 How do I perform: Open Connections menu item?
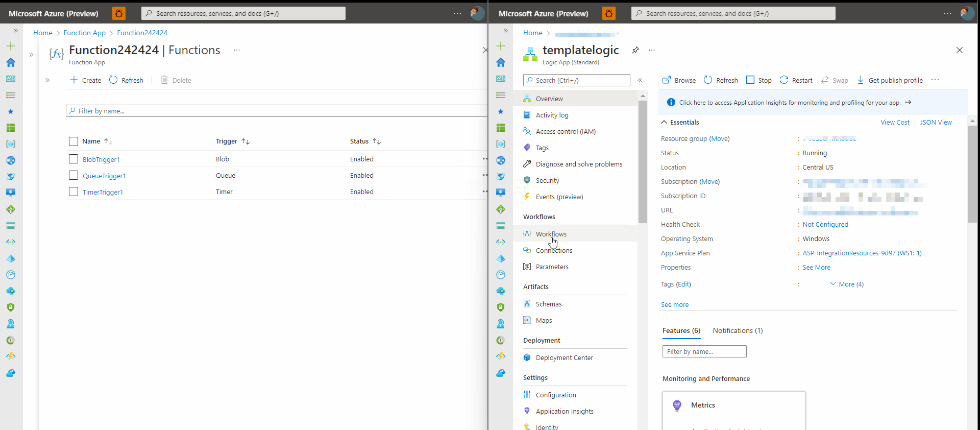coord(575,250)
